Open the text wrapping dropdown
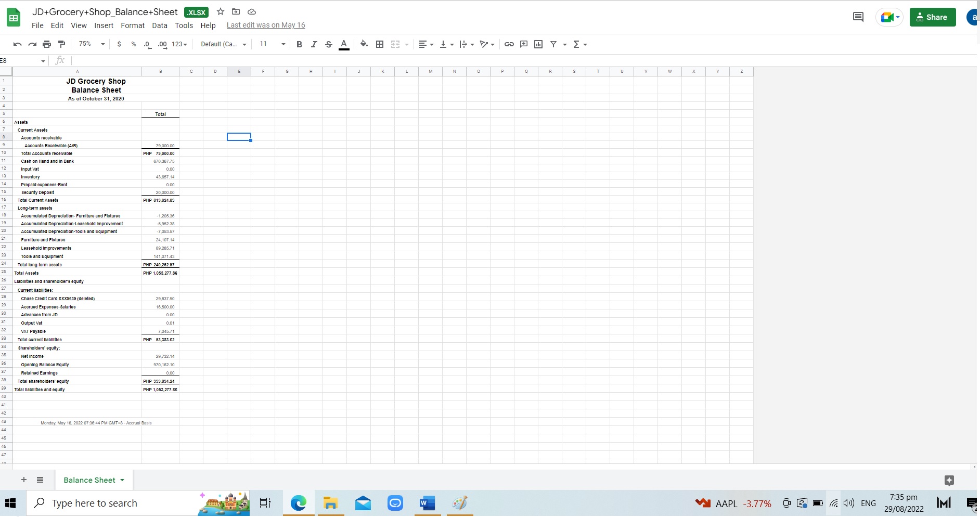The width and height of the screenshot is (980, 517). coord(467,44)
